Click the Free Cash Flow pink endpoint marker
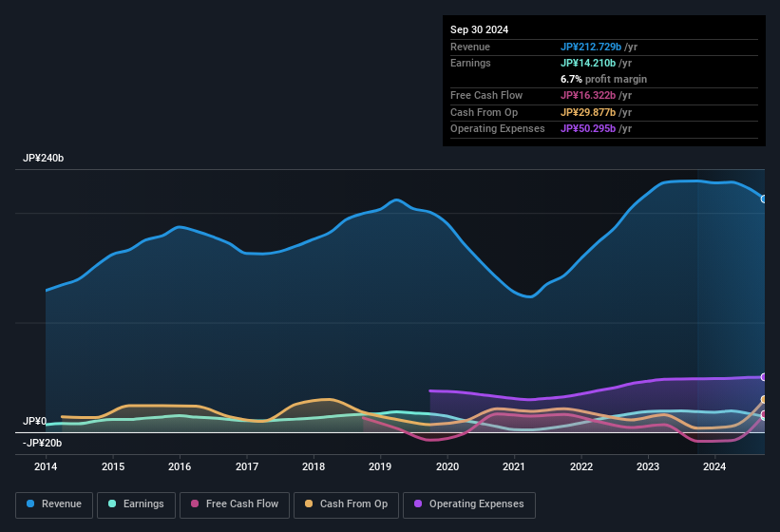This screenshot has height=532, width=780. pos(764,415)
